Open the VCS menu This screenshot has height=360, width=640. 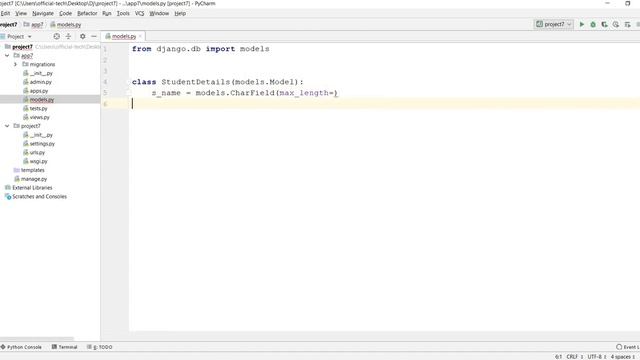click(x=139, y=13)
